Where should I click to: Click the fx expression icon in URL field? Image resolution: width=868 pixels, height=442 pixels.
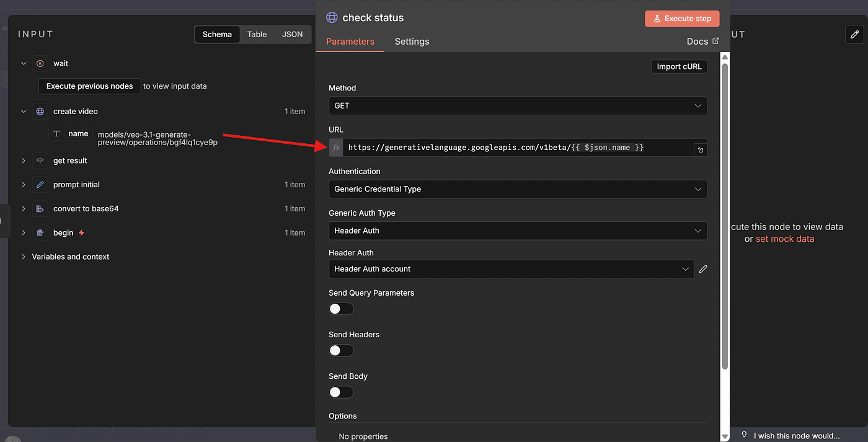click(336, 148)
